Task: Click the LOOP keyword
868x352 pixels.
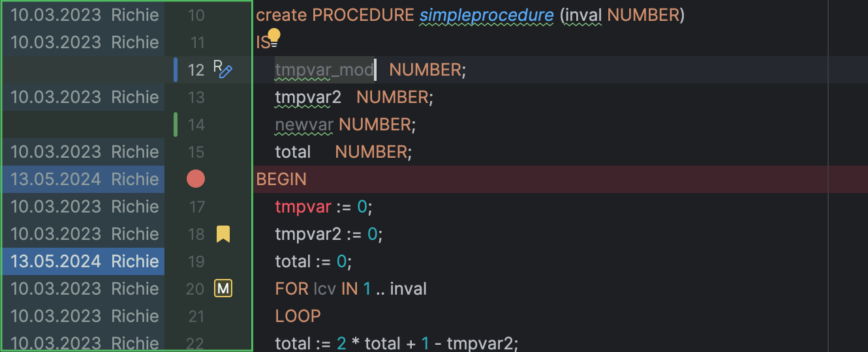Action: 298,316
